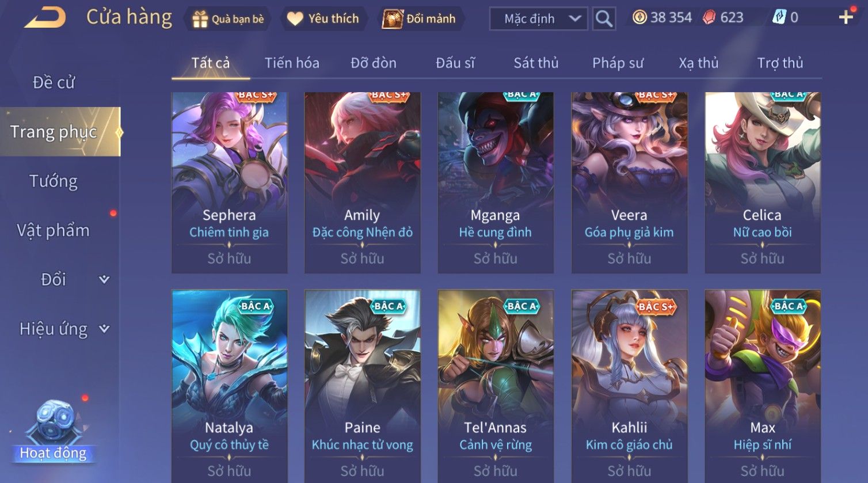Switch to the Pháp sư tab

(x=618, y=63)
